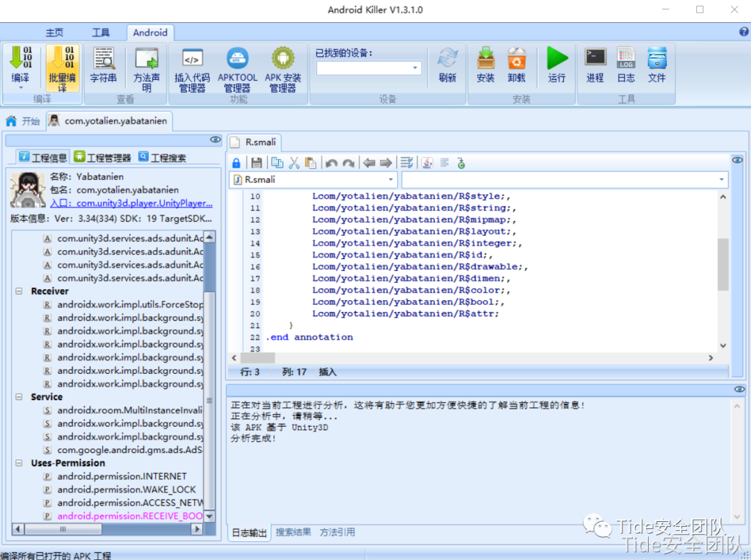
Task: Select the R.smali editor tab
Action: click(254, 142)
